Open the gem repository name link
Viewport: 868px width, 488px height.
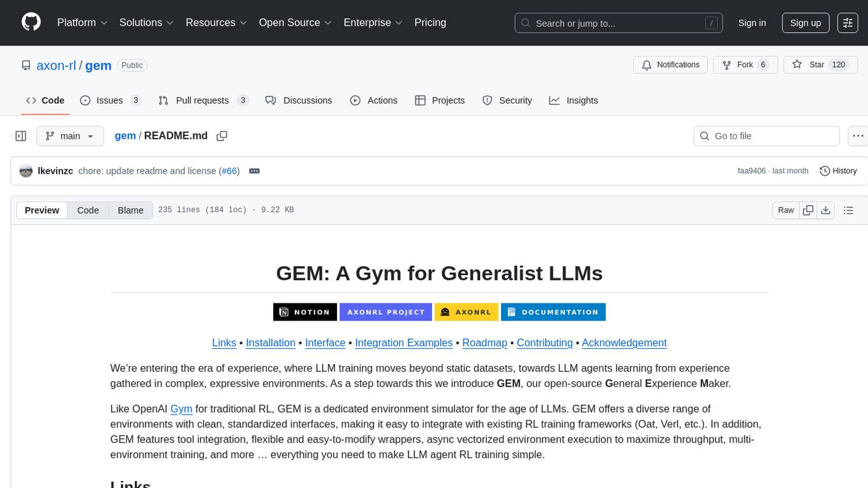(98, 65)
